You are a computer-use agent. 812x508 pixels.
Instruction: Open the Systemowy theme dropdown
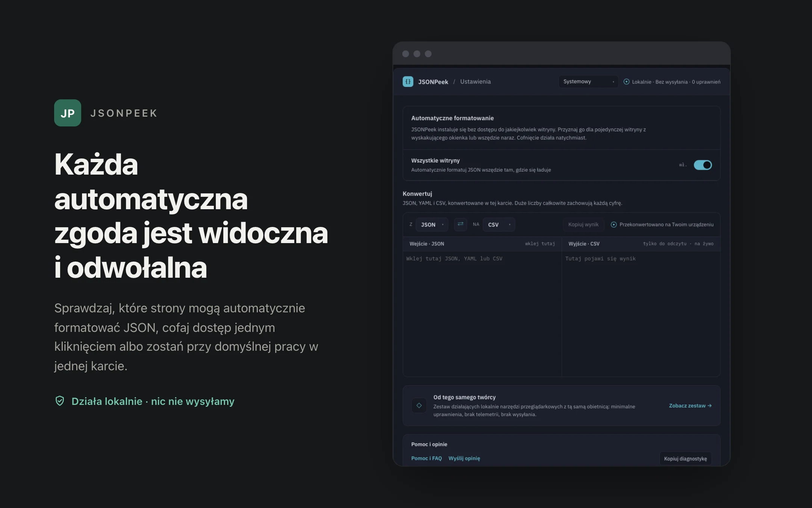588,82
